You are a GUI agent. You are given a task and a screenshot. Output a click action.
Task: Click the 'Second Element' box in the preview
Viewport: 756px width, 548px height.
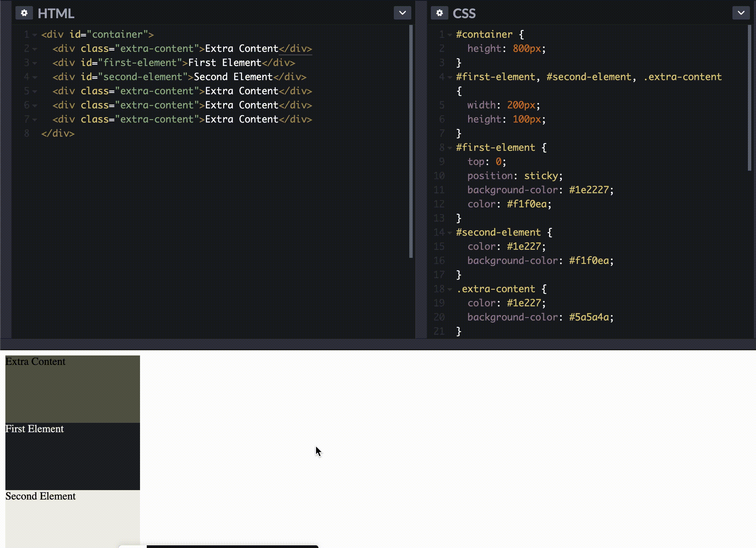[72, 519]
